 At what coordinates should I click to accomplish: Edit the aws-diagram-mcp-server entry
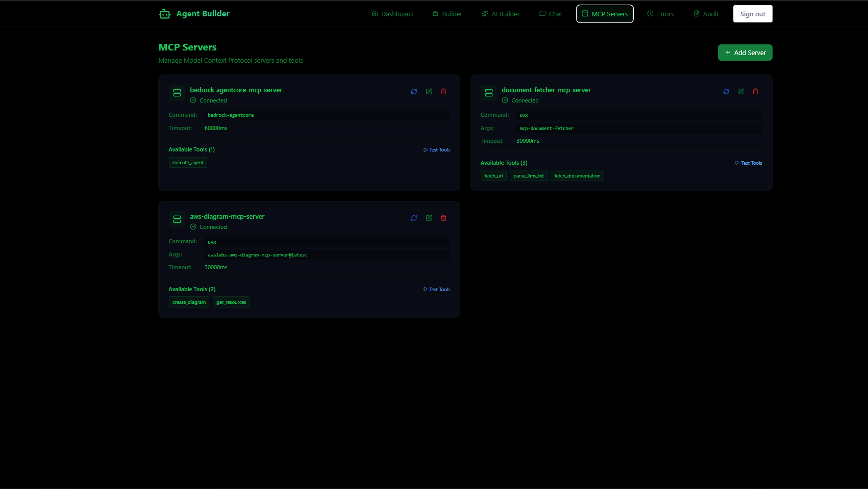429,218
